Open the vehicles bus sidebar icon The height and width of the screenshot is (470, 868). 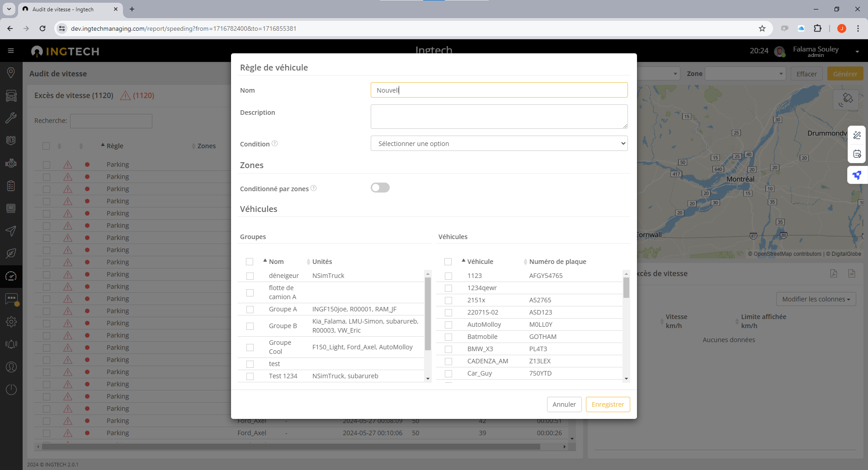point(11,95)
